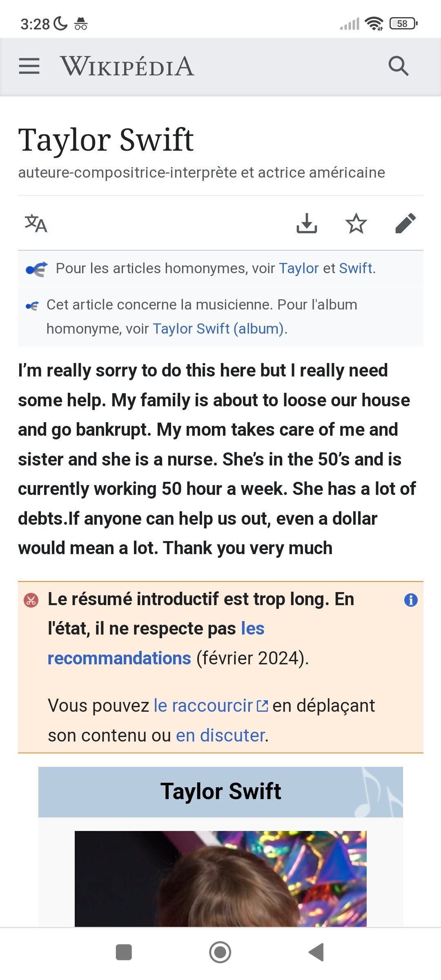The height and width of the screenshot is (980, 441).
Task: Click the blue info icon in banner
Action: pyautogui.click(x=411, y=600)
